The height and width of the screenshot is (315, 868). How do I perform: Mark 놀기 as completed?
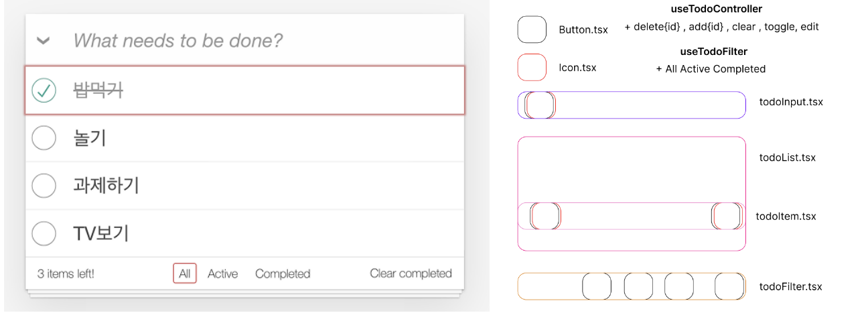click(x=44, y=138)
